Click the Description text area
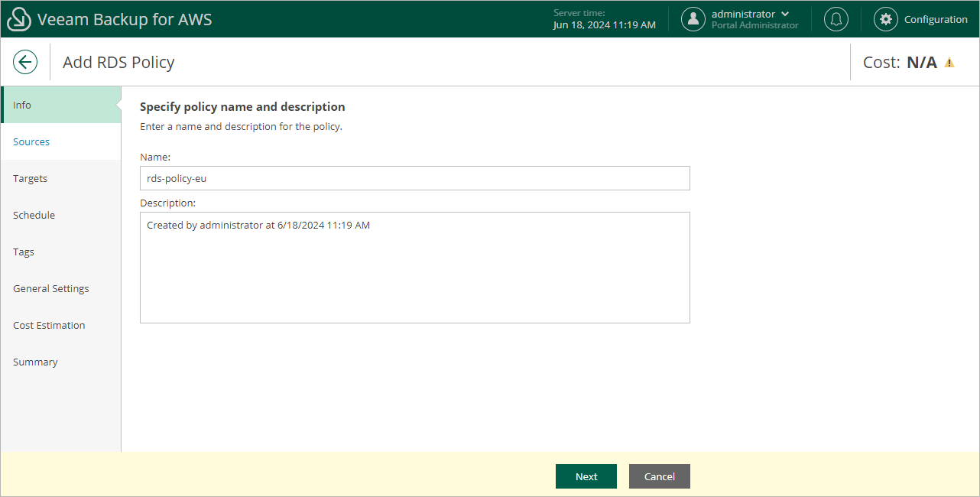The image size is (980, 497). coord(415,268)
